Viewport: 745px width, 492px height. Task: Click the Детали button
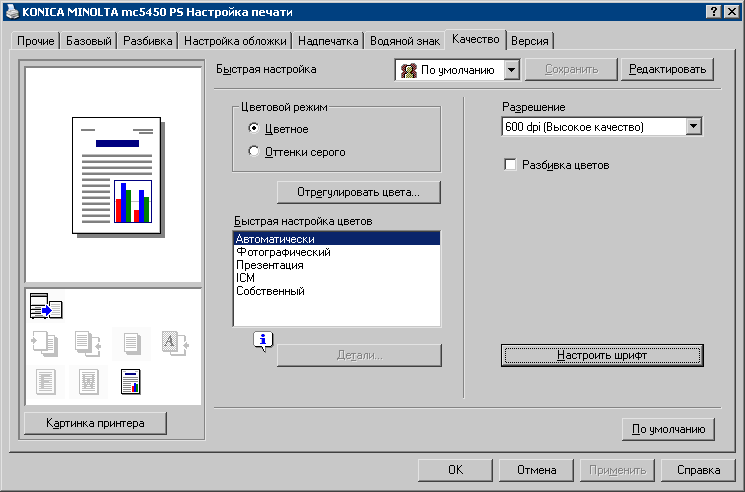click(x=360, y=355)
